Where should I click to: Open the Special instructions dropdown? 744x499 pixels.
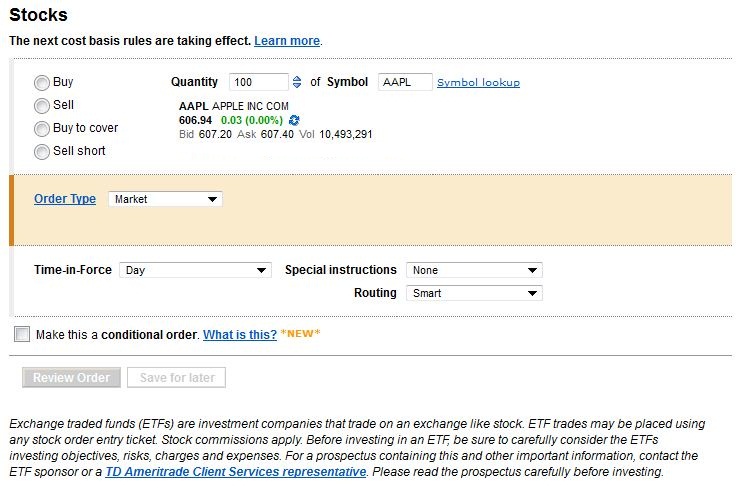tap(474, 270)
